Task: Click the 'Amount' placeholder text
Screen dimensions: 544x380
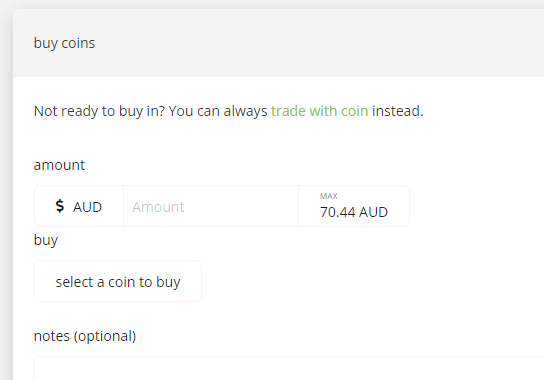Action: click(158, 207)
